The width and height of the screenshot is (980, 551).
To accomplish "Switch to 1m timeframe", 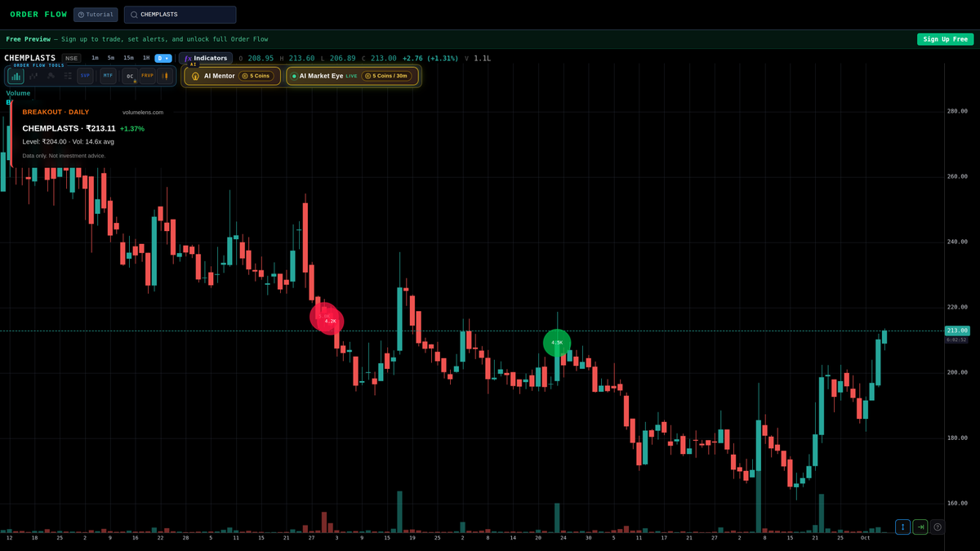I will pos(95,58).
